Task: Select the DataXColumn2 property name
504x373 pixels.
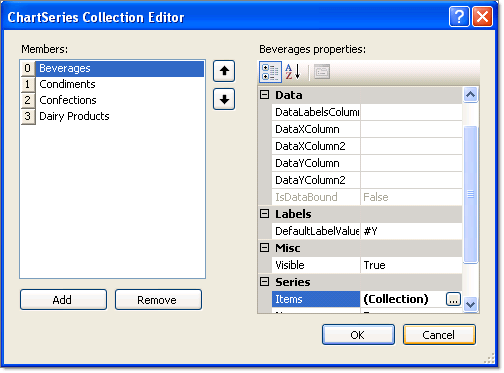Action: coord(316,146)
